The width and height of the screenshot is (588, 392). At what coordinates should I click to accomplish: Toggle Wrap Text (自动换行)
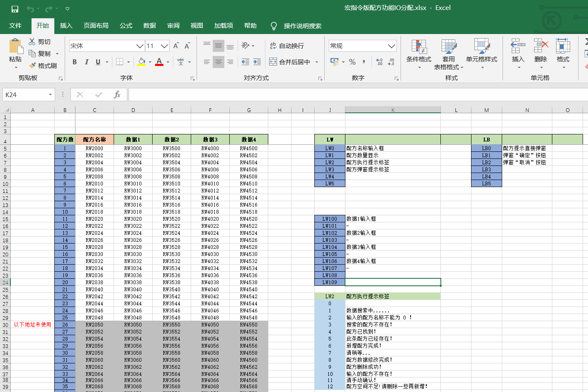pyautogui.click(x=287, y=46)
